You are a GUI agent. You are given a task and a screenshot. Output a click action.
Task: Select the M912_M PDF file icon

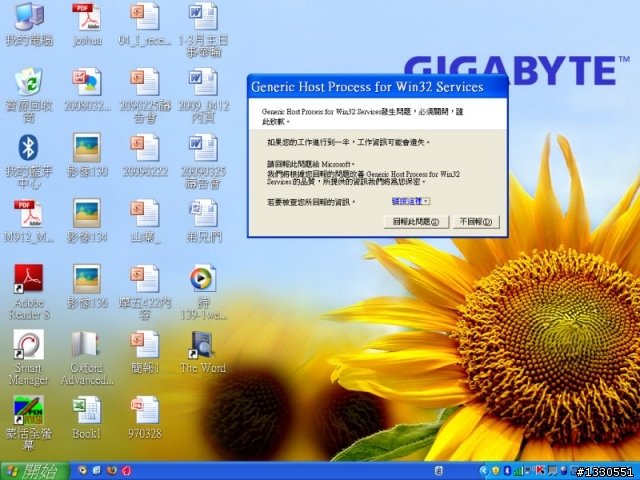pos(29,221)
